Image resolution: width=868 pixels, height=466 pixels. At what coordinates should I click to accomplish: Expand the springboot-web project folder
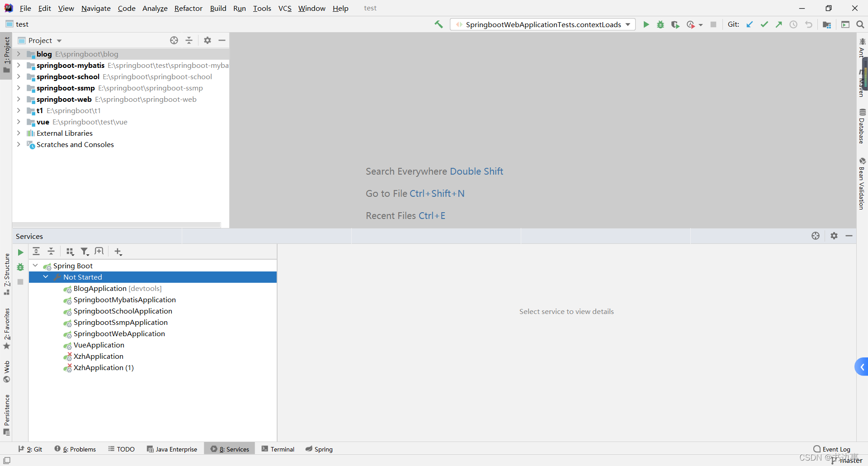(19, 99)
